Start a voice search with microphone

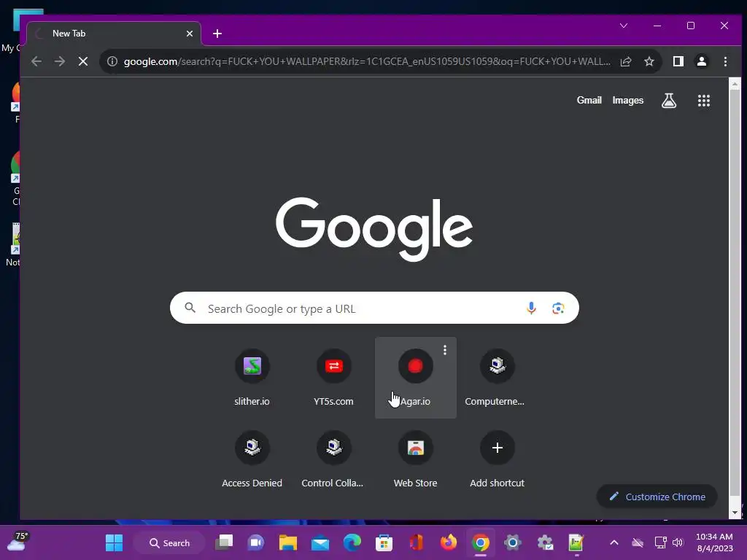[531, 308]
